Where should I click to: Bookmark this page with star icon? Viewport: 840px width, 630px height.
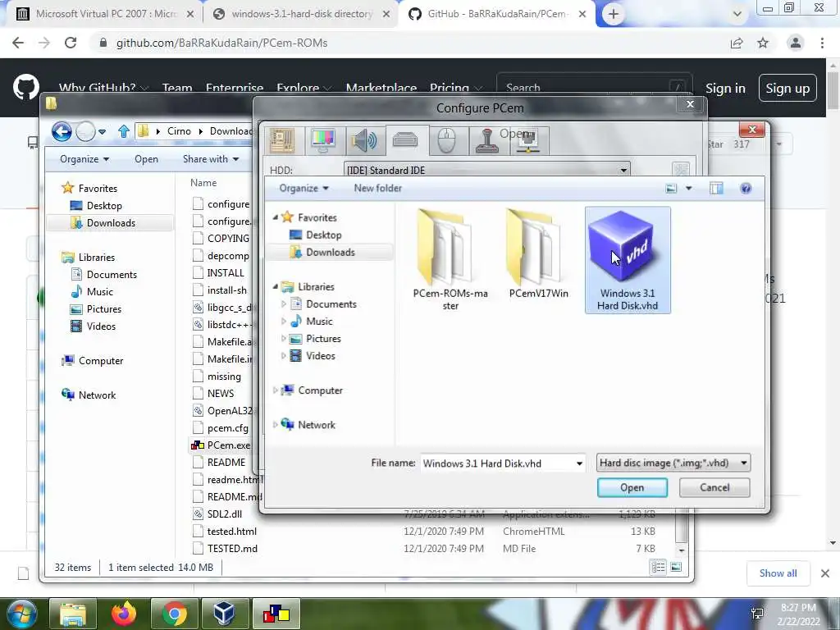click(x=763, y=43)
